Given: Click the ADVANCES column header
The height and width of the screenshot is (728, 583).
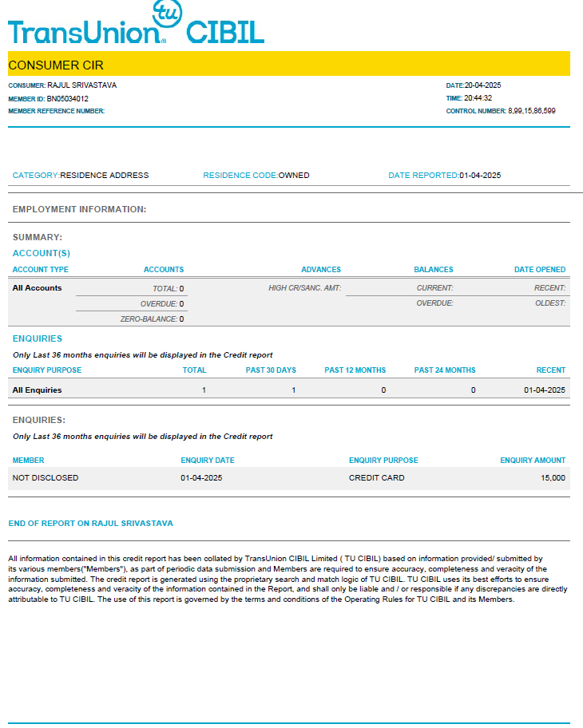Looking at the screenshot, I should pyautogui.click(x=321, y=270).
